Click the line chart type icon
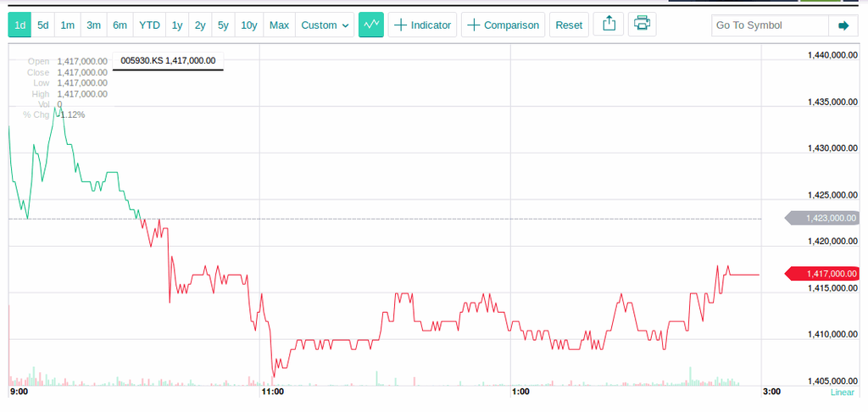 (370, 25)
